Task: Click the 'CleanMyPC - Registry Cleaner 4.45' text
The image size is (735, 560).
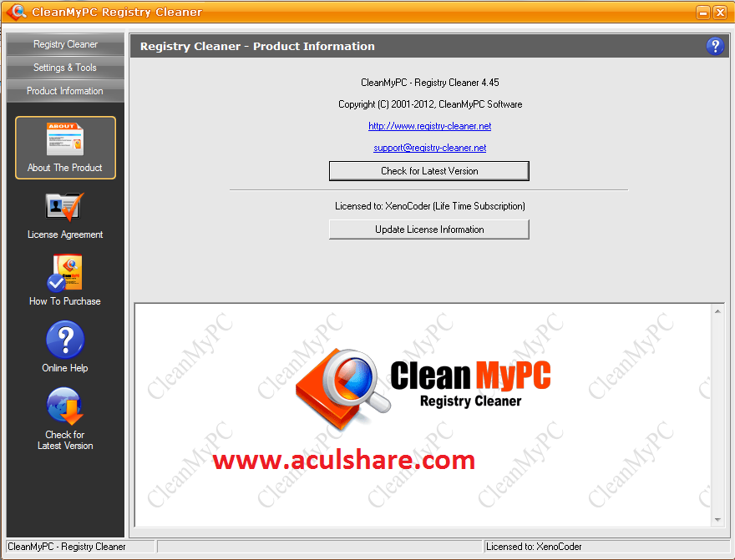Action: pyautogui.click(x=430, y=83)
